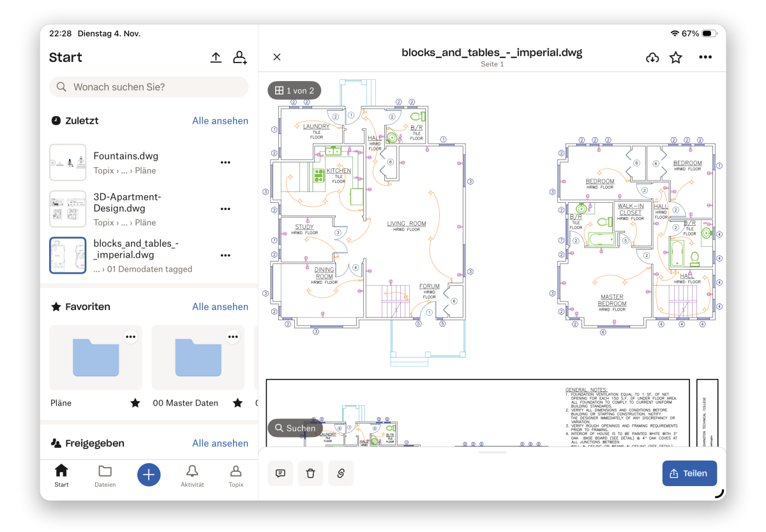This screenshot has width=766, height=532.
Task: Tap the '01 Demodaten tagged' path text
Action: click(x=148, y=269)
